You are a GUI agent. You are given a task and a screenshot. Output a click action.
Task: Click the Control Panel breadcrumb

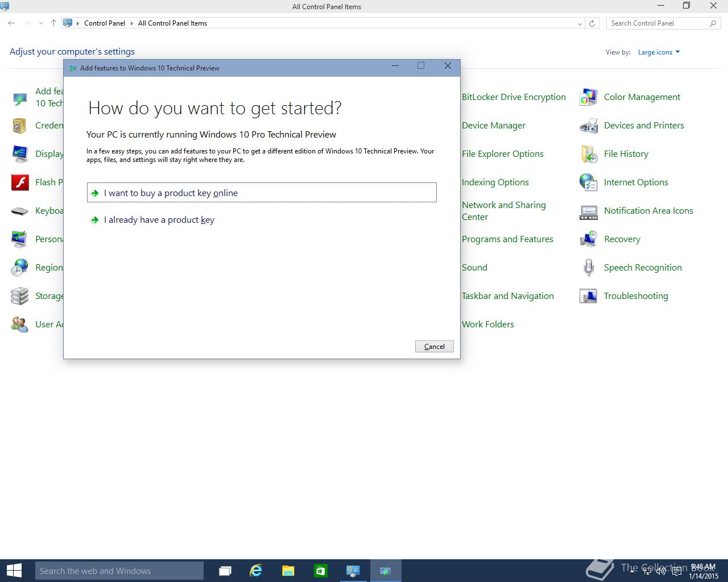click(x=105, y=23)
